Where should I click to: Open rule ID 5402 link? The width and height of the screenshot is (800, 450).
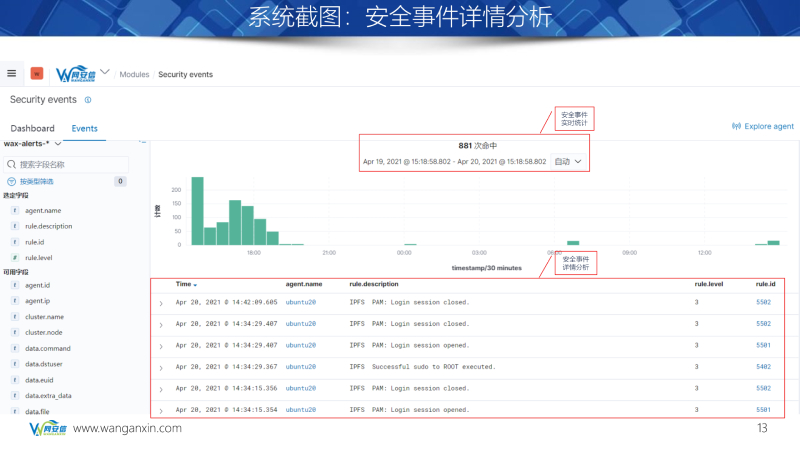click(763, 367)
